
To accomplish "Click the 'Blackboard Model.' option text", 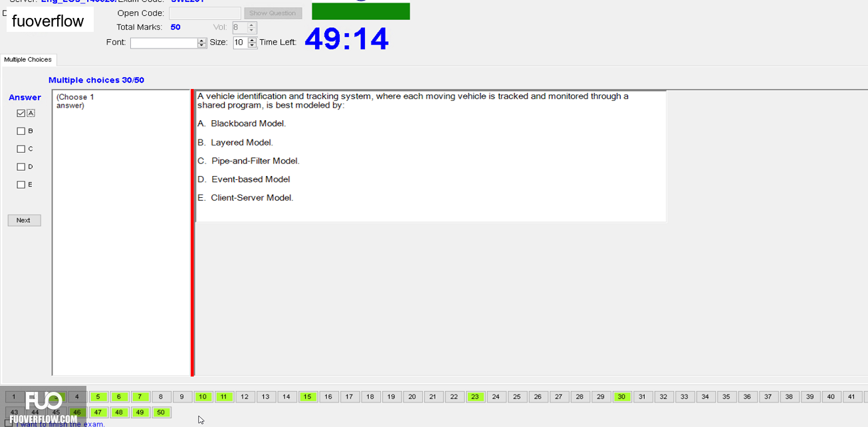I will pyautogui.click(x=249, y=124).
